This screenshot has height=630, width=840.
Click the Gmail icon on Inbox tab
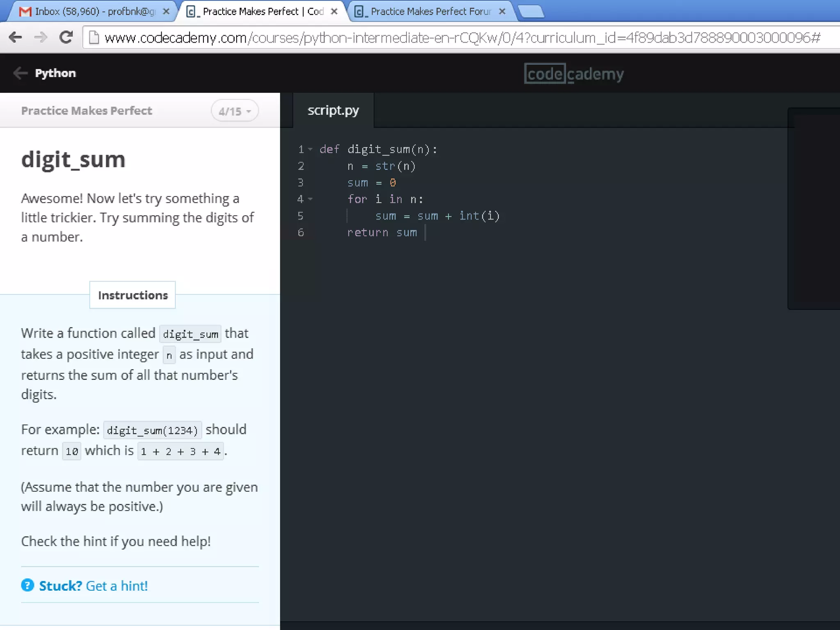tap(25, 11)
